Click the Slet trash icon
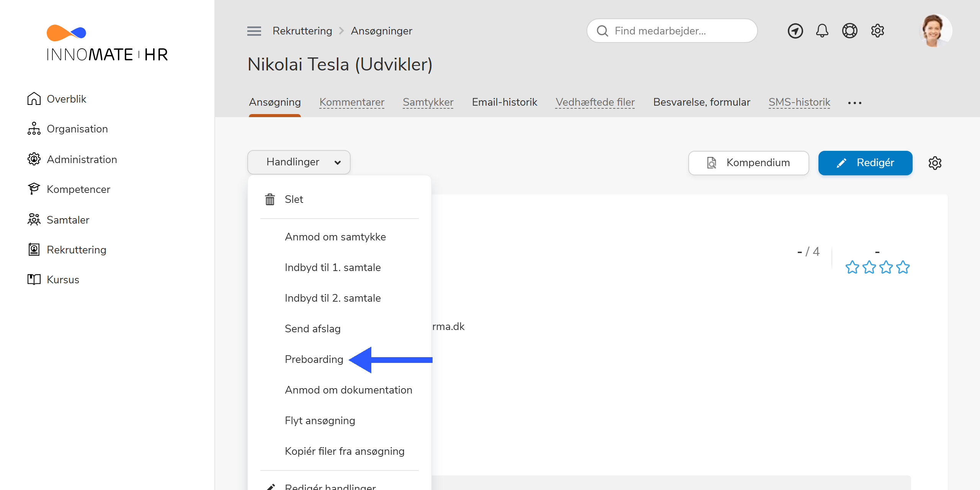This screenshot has width=980, height=490. [270, 199]
